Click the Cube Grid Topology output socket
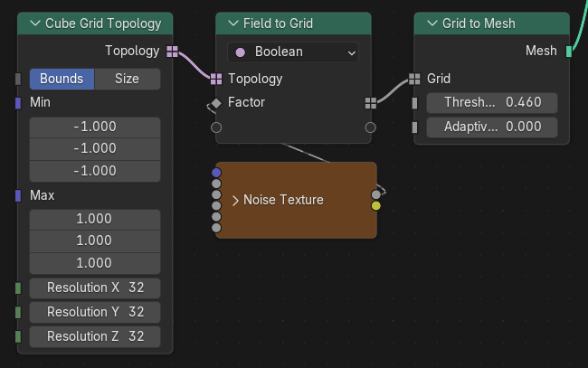The width and height of the screenshot is (588, 368). point(172,52)
